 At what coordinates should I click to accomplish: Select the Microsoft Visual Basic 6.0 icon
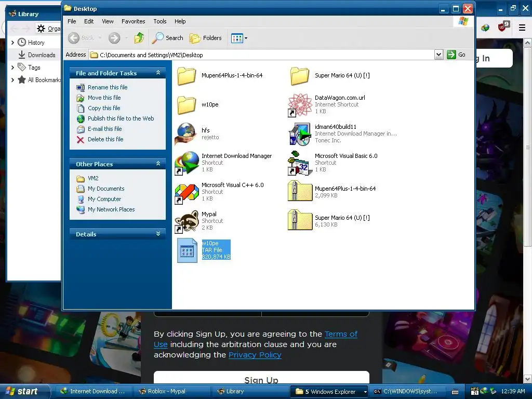(300, 163)
